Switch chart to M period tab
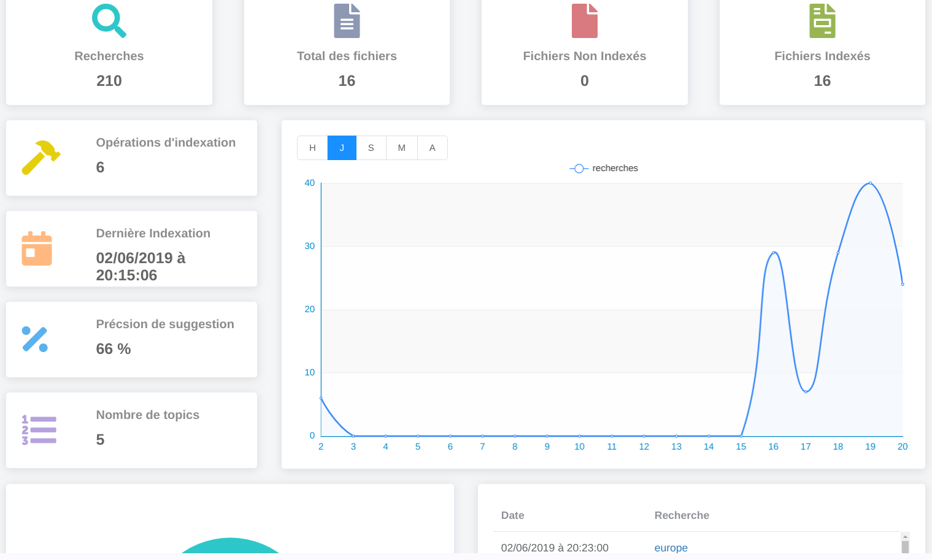The height and width of the screenshot is (560, 932). [x=402, y=148]
